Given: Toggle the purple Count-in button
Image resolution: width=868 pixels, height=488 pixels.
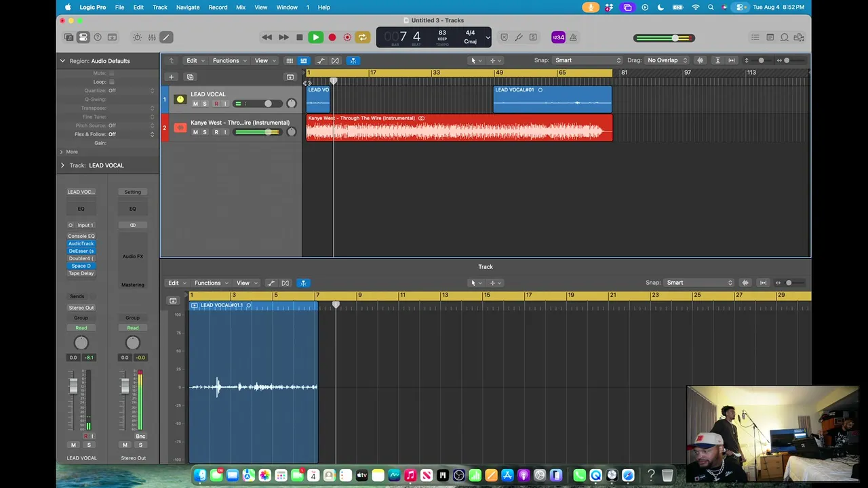Looking at the screenshot, I should [x=558, y=37].
